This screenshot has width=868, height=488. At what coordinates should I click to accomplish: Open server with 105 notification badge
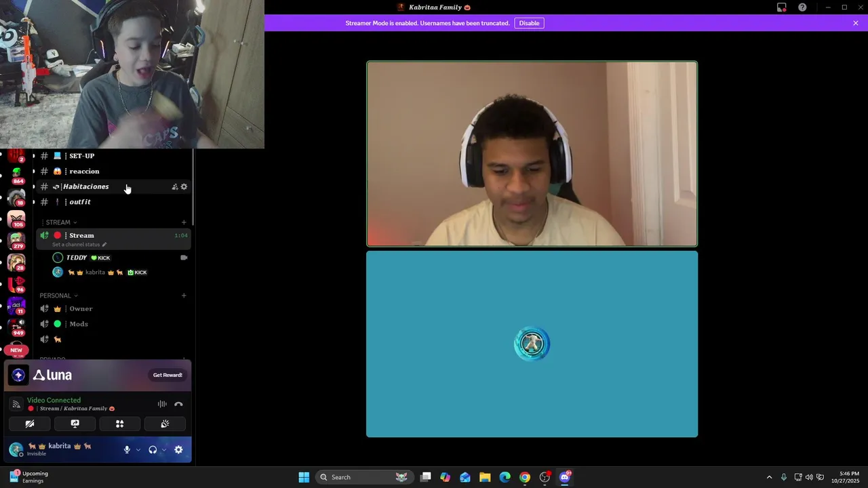pyautogui.click(x=16, y=219)
